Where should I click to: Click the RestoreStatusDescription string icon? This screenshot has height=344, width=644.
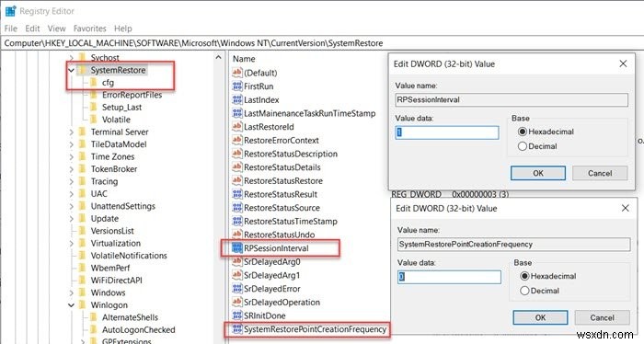pos(237,154)
